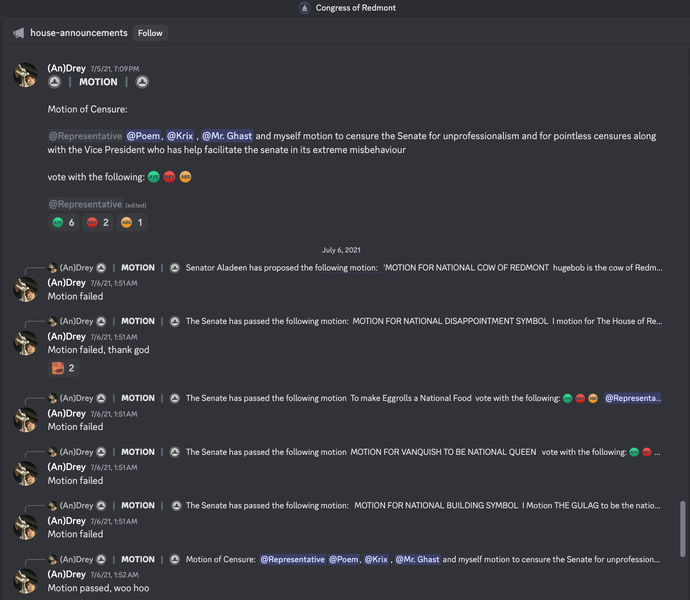690x600 pixels.
Task: Open the @Poem mention in the censure motion
Action: click(143, 136)
